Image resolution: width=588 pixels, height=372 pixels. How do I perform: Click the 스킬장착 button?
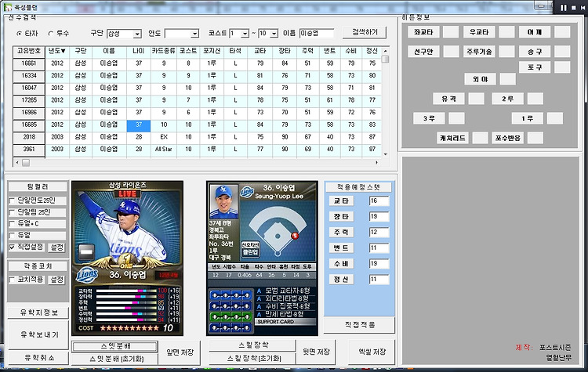pos(252,345)
